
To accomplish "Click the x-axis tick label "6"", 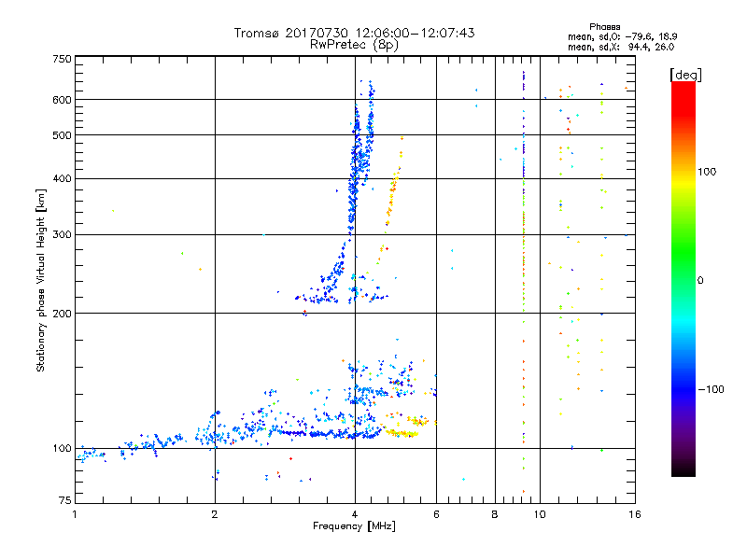I will tap(436, 514).
